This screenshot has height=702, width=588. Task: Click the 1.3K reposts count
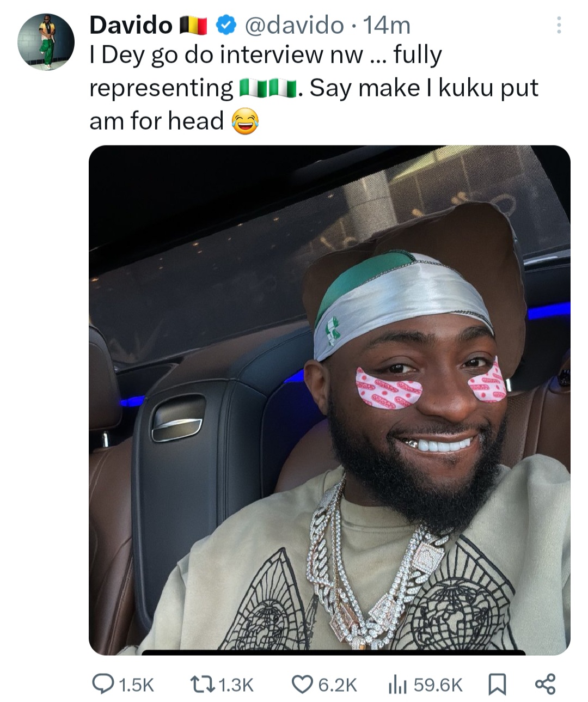pos(236,685)
